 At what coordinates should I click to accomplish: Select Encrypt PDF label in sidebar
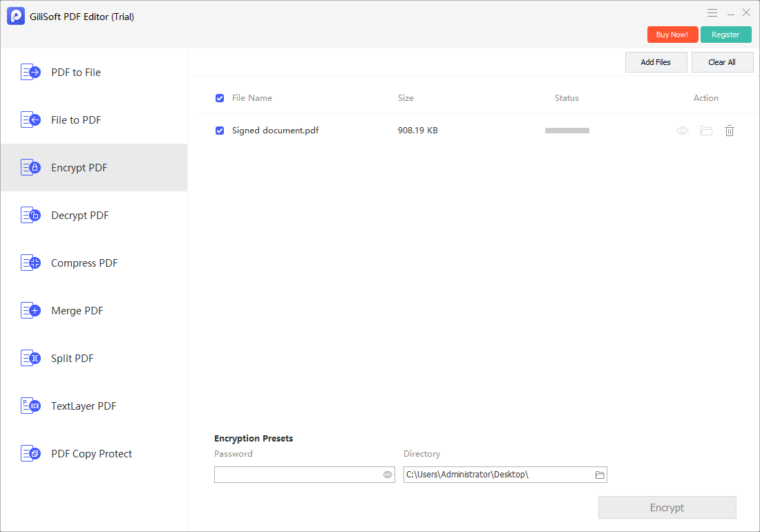(x=79, y=168)
